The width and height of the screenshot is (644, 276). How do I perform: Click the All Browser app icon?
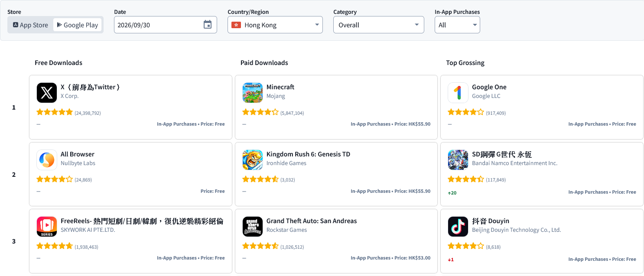[x=47, y=160]
